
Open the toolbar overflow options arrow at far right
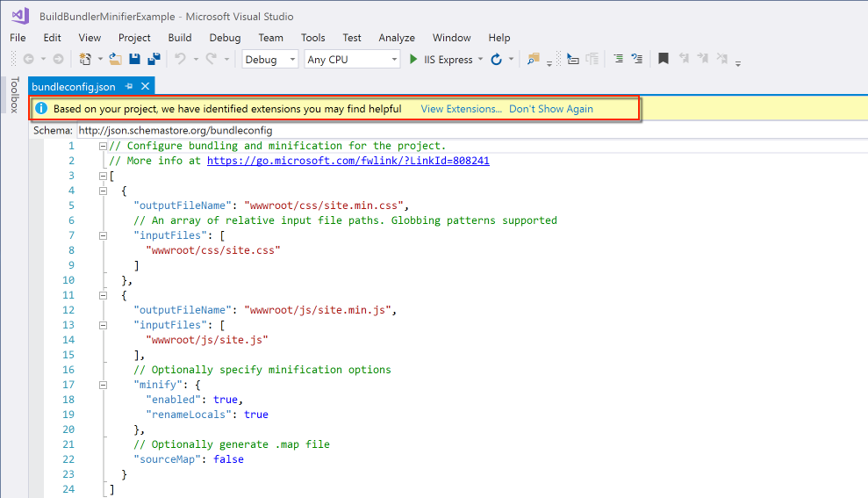click(738, 63)
